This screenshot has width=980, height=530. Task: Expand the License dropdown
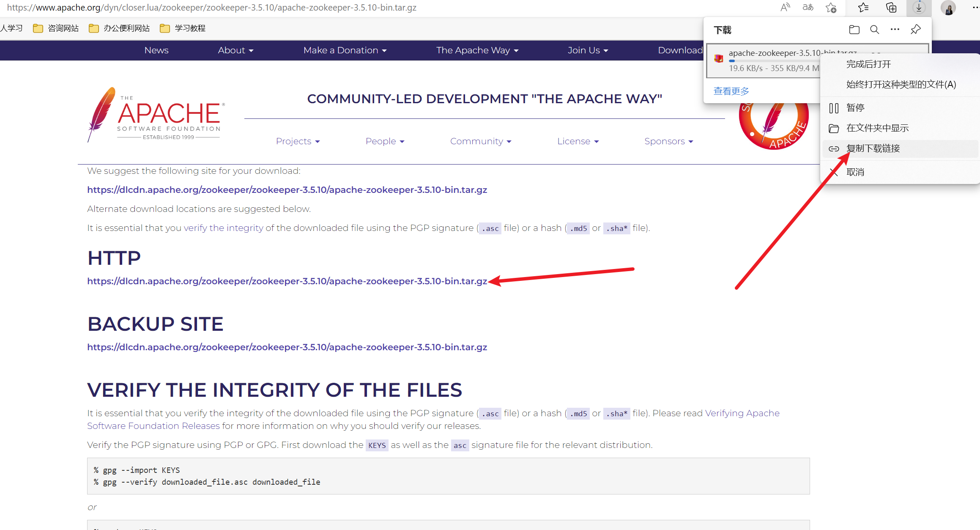(578, 141)
